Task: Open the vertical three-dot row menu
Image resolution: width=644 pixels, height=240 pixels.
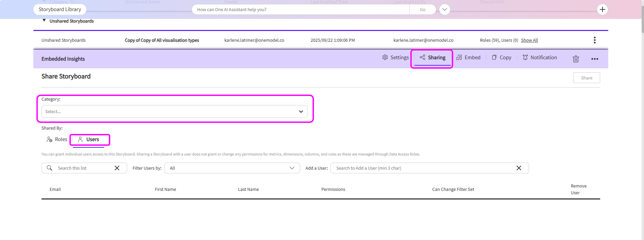Action: point(594,40)
